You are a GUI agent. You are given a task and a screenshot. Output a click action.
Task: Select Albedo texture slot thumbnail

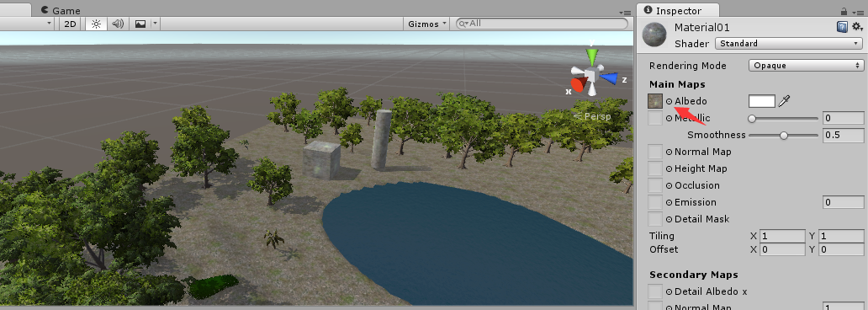coord(655,101)
